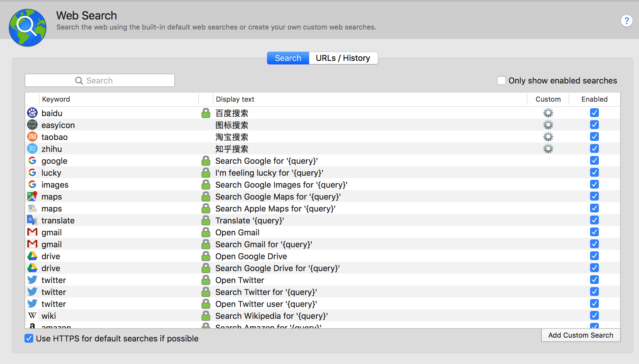Toggle Use HTTPS for default searches
This screenshot has width=639, height=364.
click(x=29, y=338)
